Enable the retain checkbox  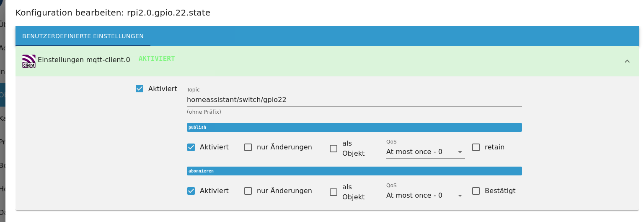tap(476, 147)
